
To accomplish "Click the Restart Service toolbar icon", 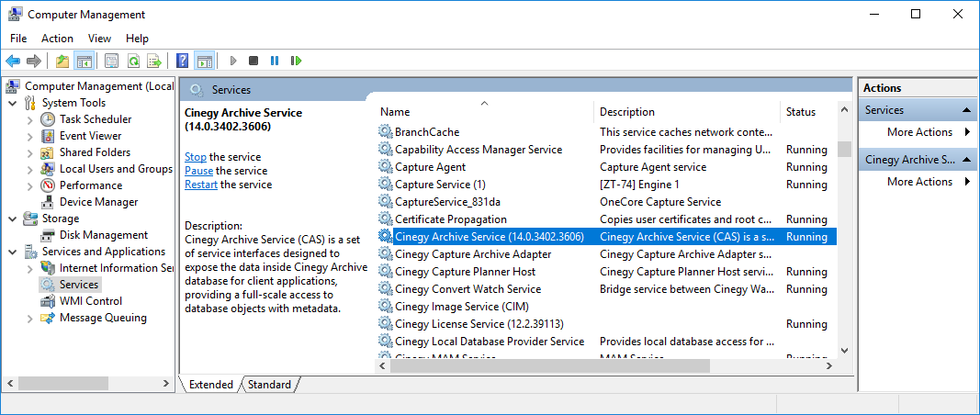I will [297, 61].
